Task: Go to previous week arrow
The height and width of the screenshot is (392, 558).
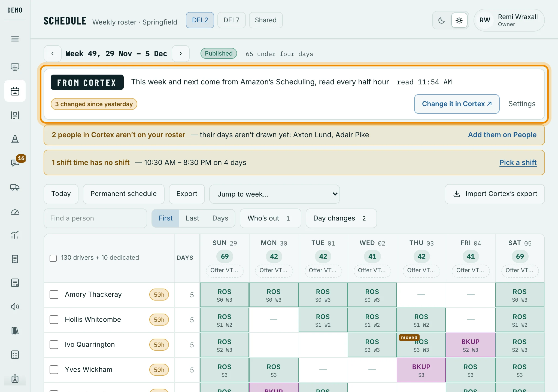Action: [x=53, y=54]
